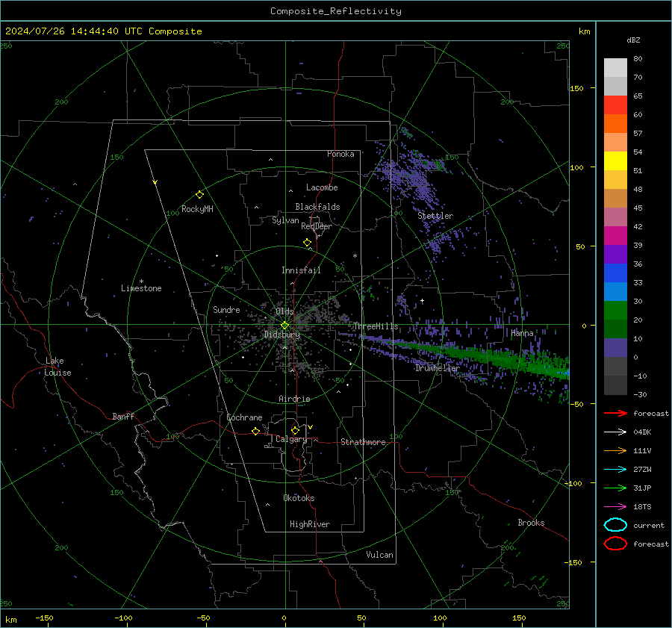Pick the tan swatch between 48 and 45

615,198
